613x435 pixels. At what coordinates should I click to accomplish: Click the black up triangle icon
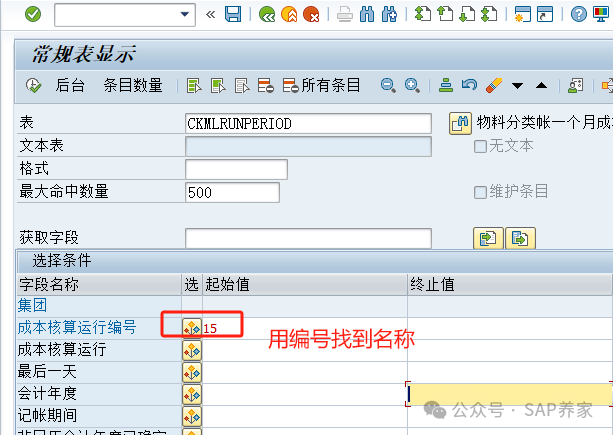541,85
